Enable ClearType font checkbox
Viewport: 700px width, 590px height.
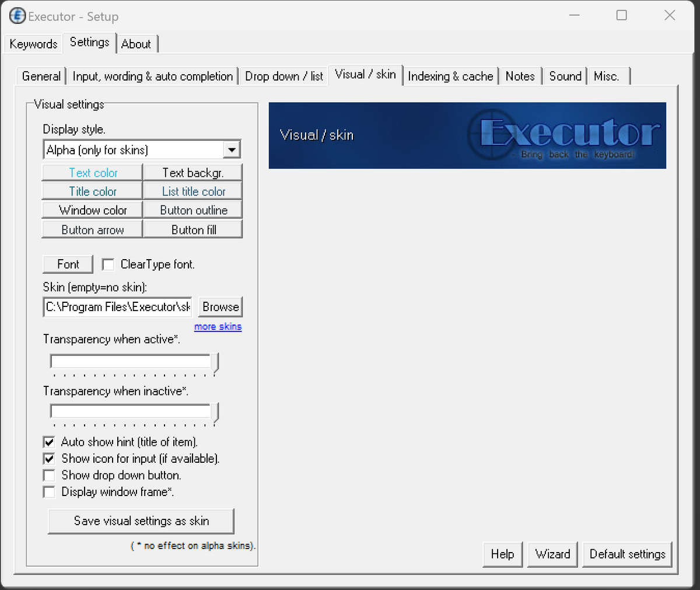pos(108,264)
